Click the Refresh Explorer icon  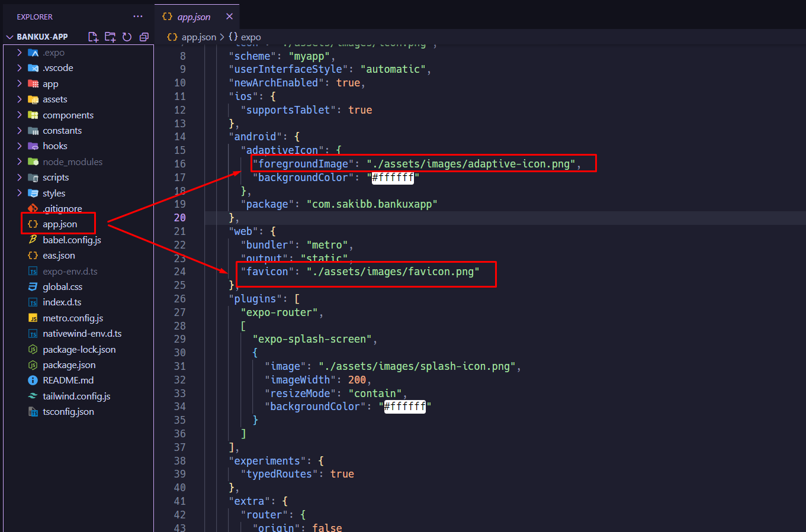[x=127, y=37]
